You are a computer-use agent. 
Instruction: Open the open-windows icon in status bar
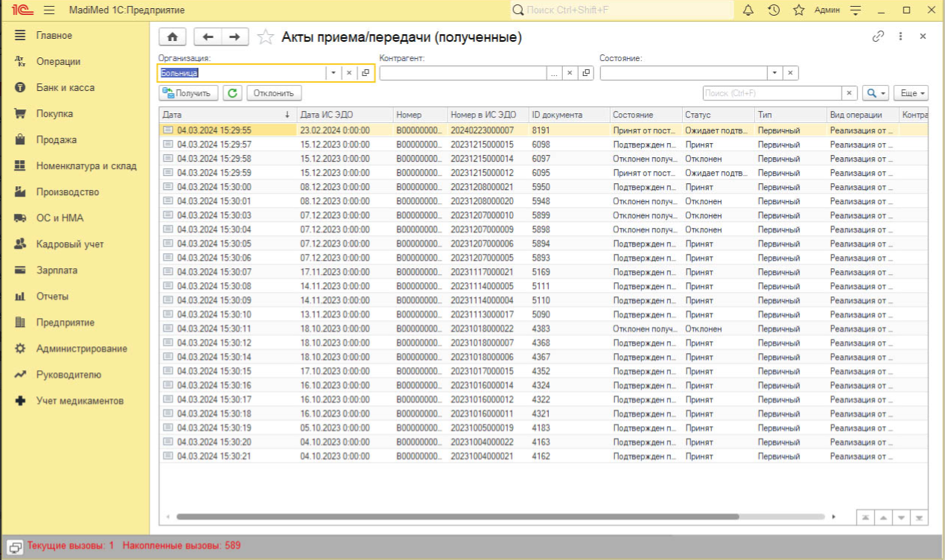(x=14, y=547)
